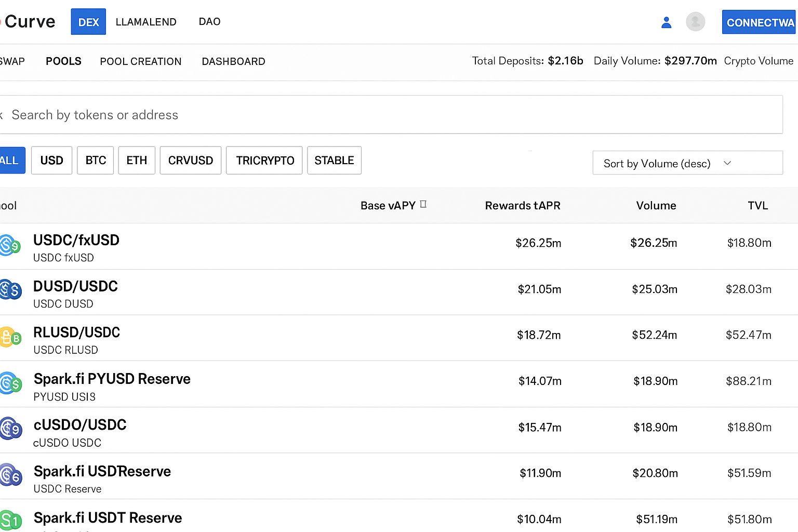
Task: Enable the TRICRYPTO pool filter
Action: [264, 161]
